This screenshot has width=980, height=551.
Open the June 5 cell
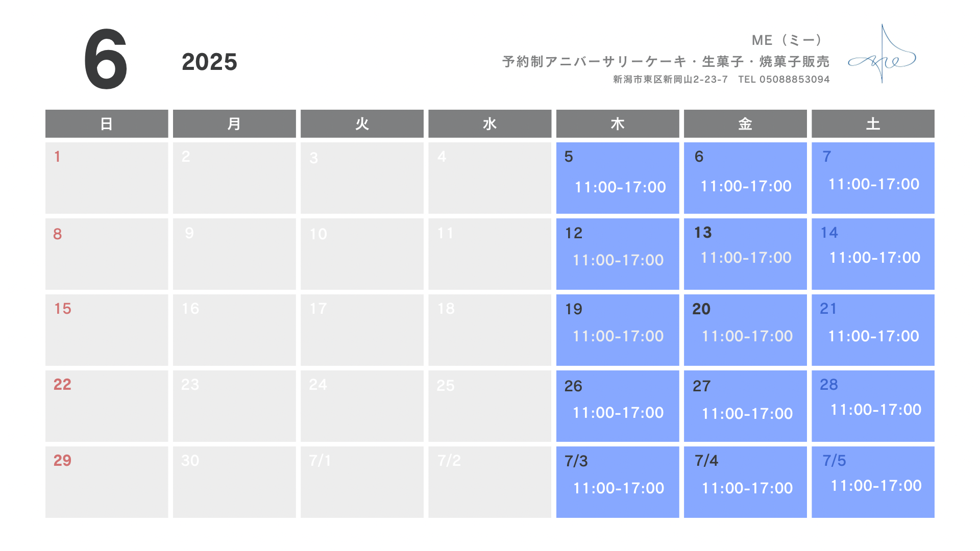(618, 178)
